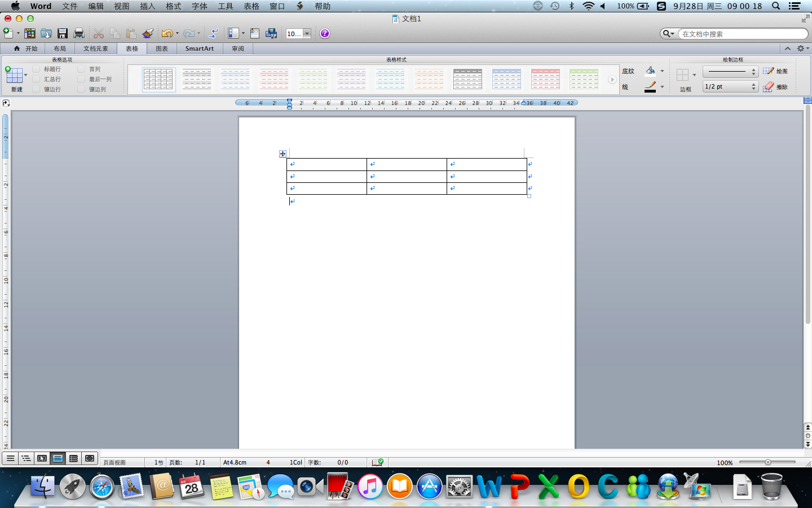This screenshot has width=812, height=508.
Task: Select the Format painter brush icon
Action: [148, 33]
